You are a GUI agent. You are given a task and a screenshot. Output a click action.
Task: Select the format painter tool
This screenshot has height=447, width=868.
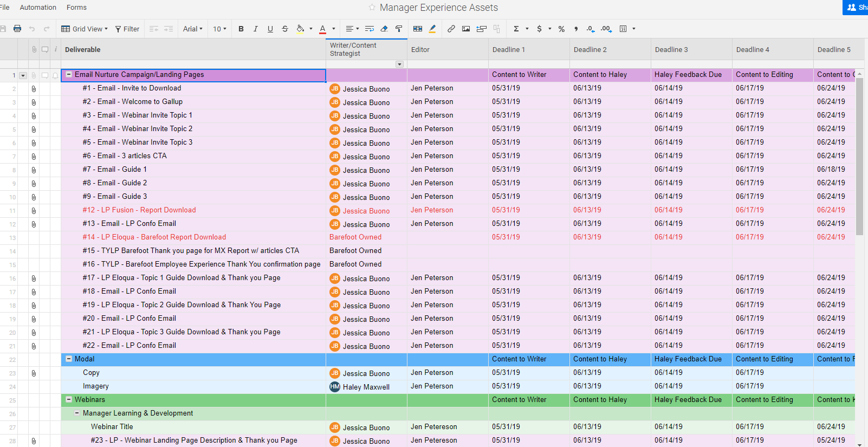point(399,29)
